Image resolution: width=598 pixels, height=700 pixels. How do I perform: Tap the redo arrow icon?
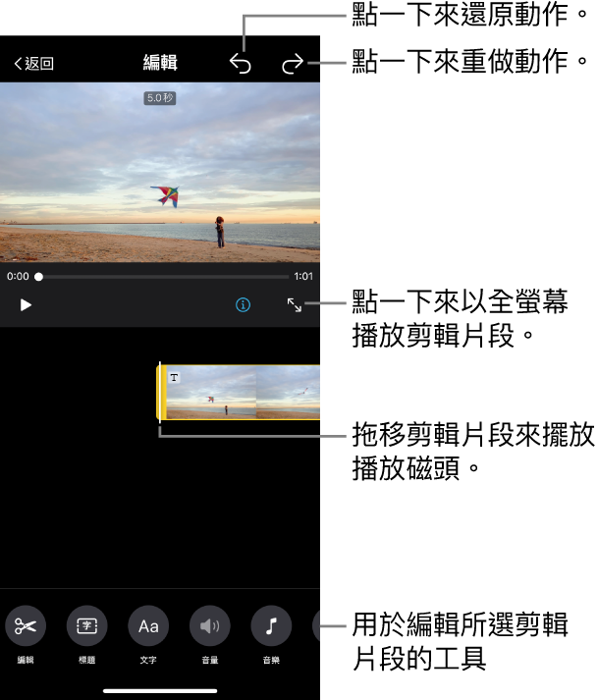click(293, 63)
